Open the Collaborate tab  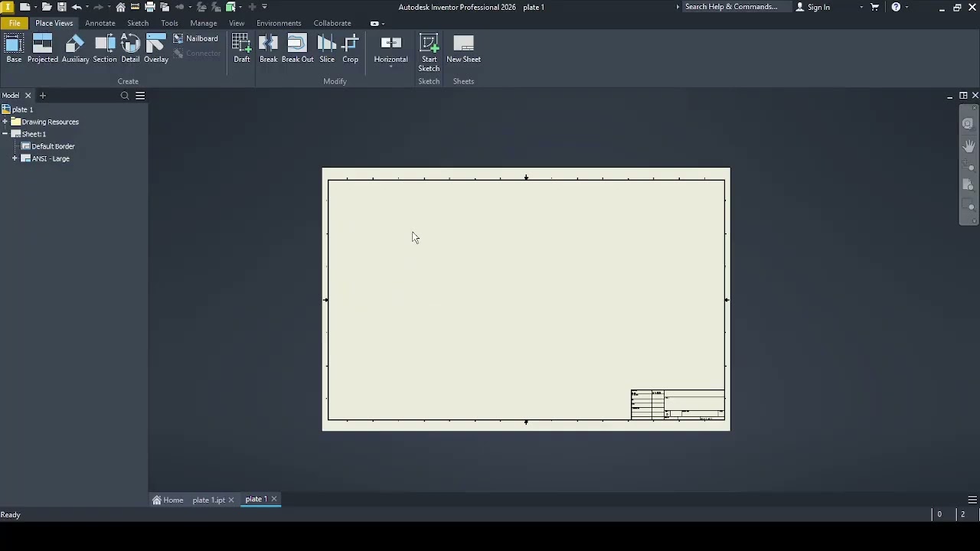[x=332, y=23]
